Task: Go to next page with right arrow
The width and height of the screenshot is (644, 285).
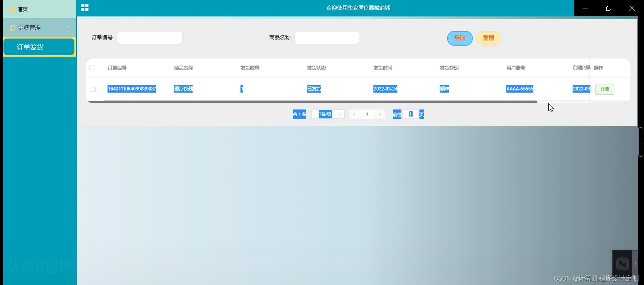Action: click(380, 114)
